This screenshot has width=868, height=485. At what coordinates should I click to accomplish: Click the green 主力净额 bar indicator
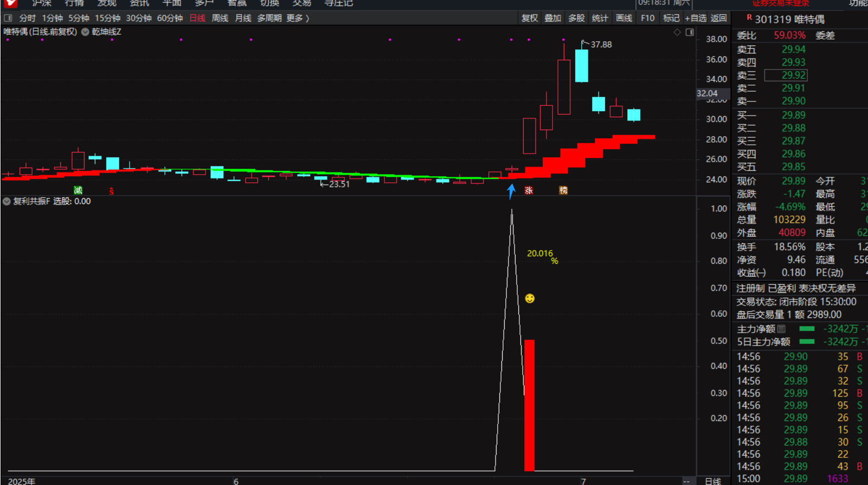coord(807,329)
